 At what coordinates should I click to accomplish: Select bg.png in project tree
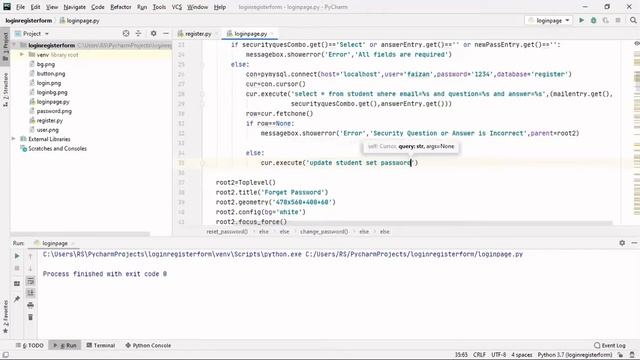click(45, 64)
